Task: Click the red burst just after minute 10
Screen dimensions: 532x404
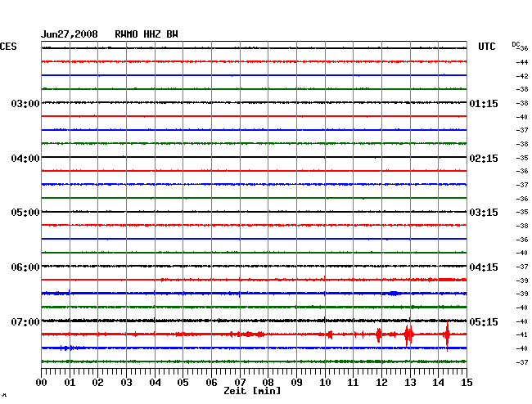Action: [x=330, y=334]
